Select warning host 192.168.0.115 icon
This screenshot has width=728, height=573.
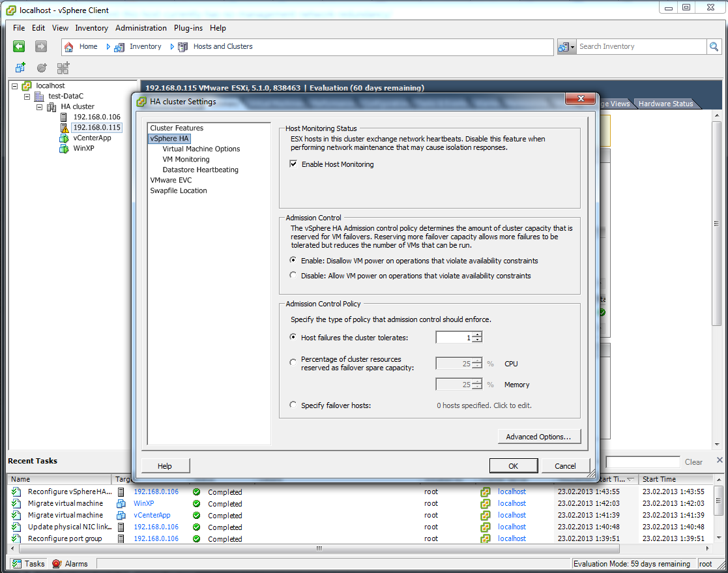[x=64, y=128]
